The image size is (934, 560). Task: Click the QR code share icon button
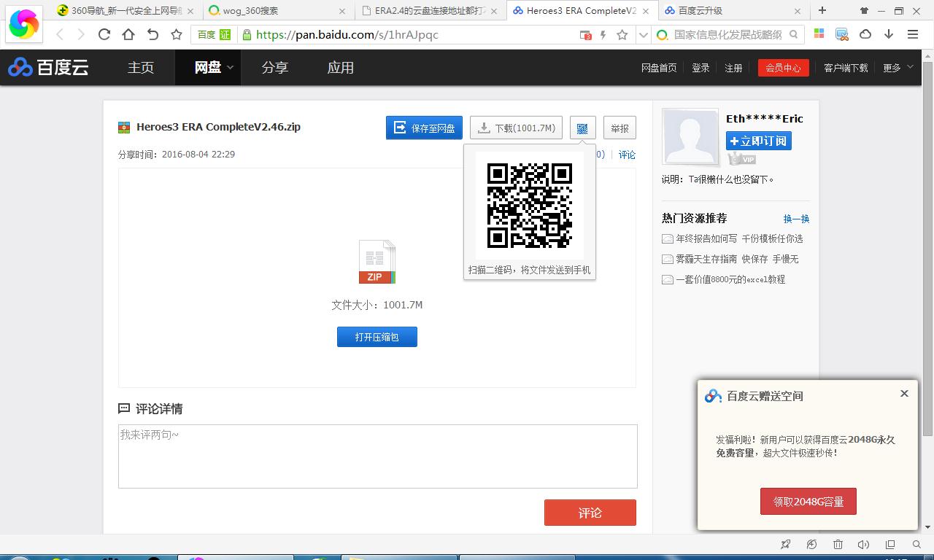click(x=582, y=128)
